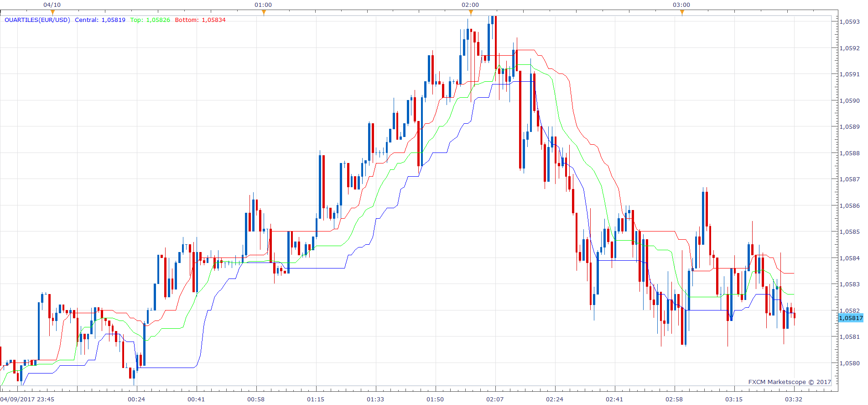This screenshot has height=405, width=868.
Task: Click the 04/09/2017 23:45 time axis label
Action: (27, 399)
